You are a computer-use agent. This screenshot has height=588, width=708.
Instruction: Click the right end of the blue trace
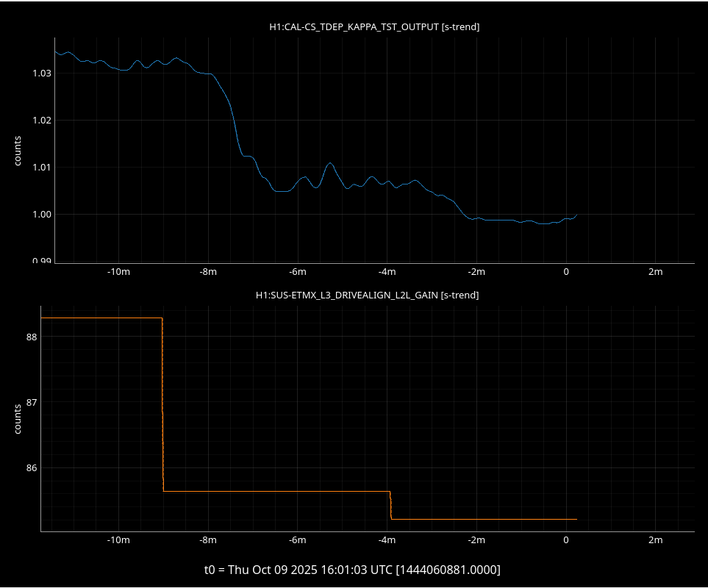coord(576,215)
